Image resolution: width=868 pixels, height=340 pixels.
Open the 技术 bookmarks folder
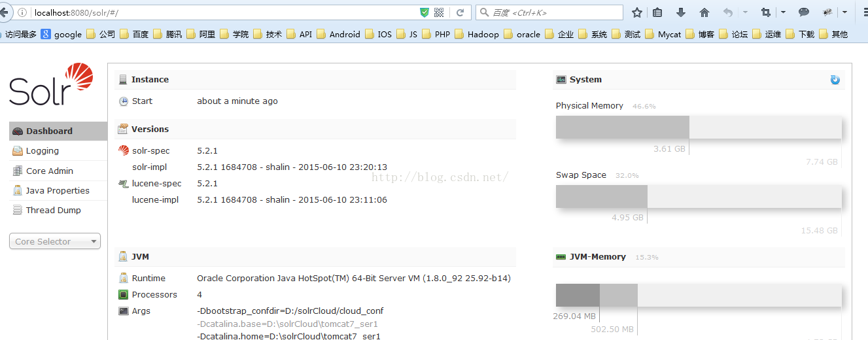click(268, 35)
